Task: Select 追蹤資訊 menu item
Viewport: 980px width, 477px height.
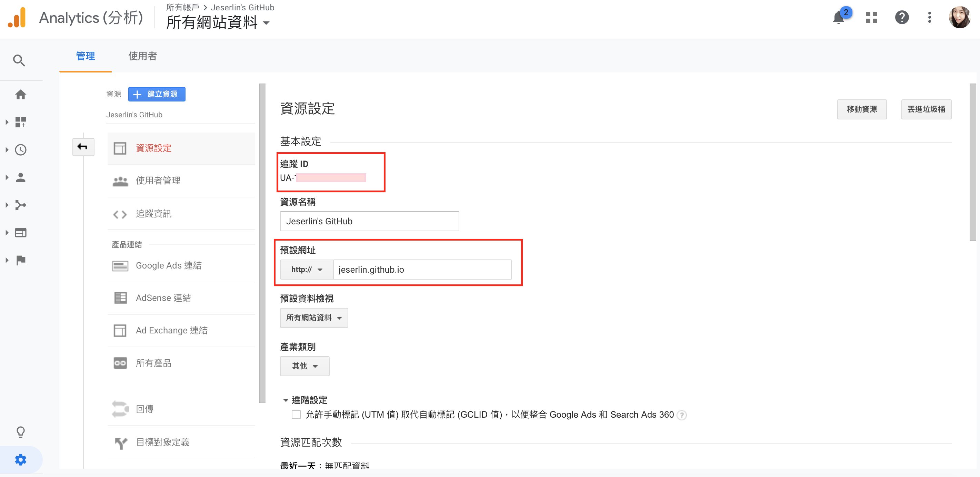Action: pos(181,214)
